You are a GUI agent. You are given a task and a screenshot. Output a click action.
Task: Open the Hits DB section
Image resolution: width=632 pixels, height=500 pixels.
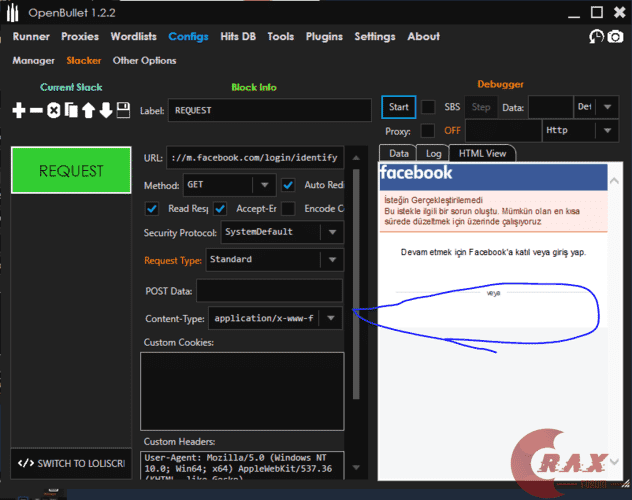pos(238,37)
